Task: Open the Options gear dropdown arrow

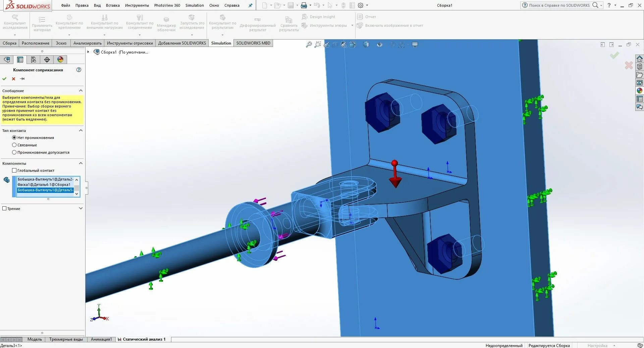Action: [x=367, y=5]
